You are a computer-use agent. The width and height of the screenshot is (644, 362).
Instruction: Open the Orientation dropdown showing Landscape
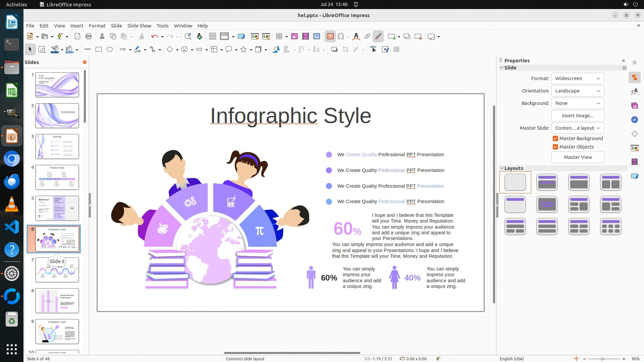click(x=578, y=91)
